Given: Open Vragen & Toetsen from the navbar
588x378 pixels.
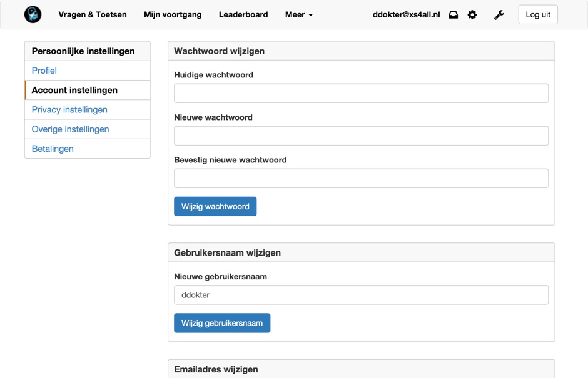Looking at the screenshot, I should [93, 14].
